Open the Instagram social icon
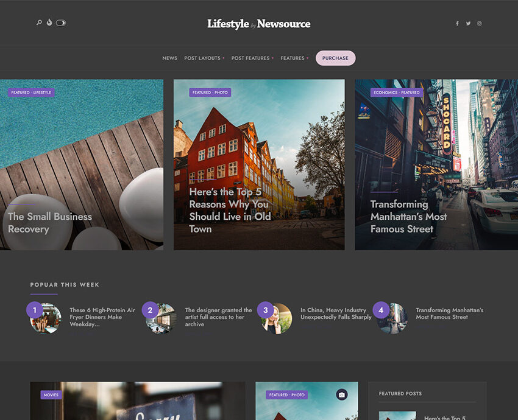 pyautogui.click(x=480, y=24)
